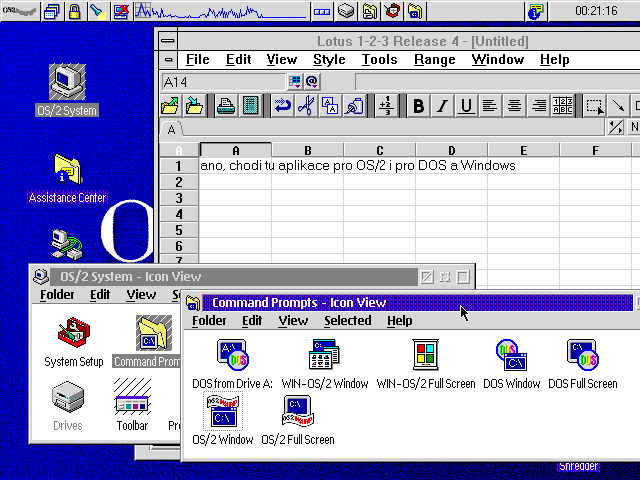640x480 pixels.
Task: Click the OS/2 Warp button on WarpCenter
Action: pos(20,11)
